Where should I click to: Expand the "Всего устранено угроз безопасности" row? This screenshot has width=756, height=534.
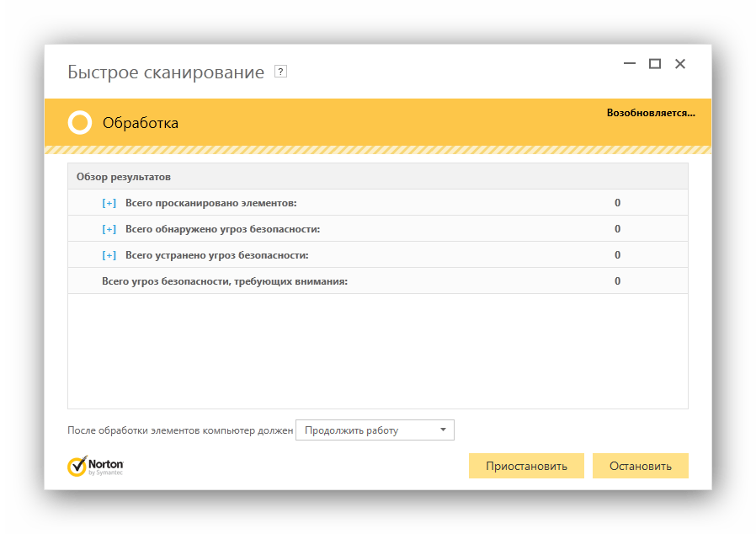click(108, 254)
